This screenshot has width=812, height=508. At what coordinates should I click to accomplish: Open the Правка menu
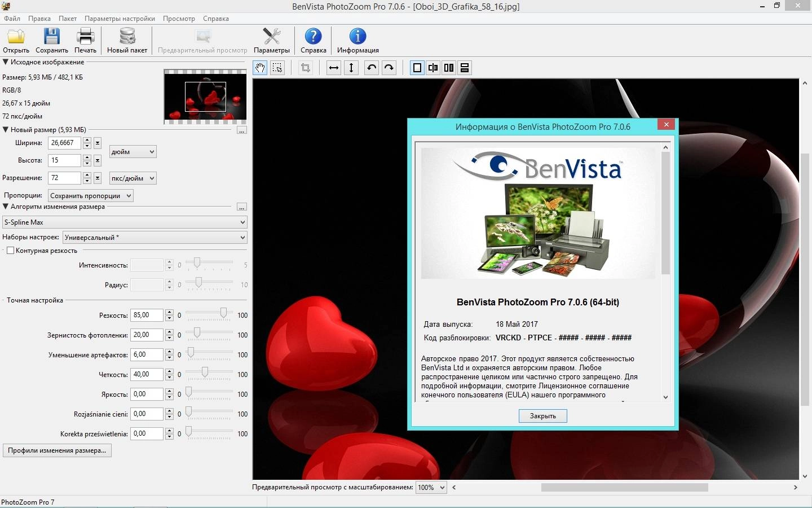point(39,19)
